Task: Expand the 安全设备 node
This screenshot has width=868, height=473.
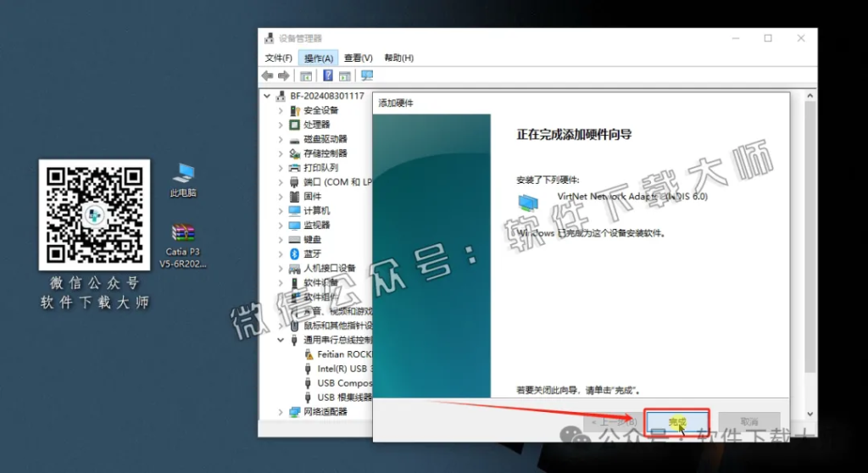Action: tap(281, 110)
